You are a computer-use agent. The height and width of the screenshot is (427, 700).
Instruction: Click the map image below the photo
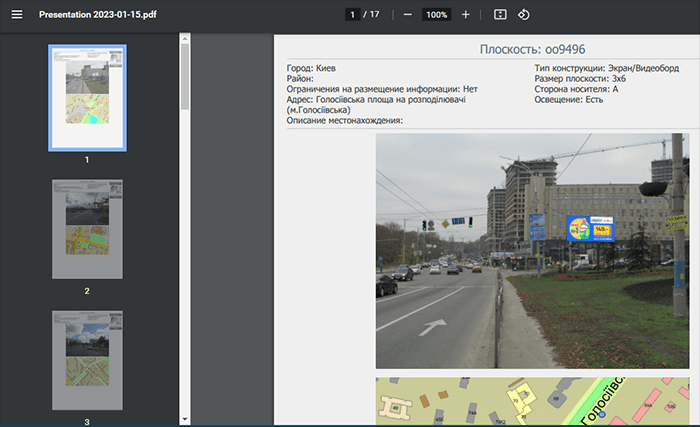coord(532,401)
